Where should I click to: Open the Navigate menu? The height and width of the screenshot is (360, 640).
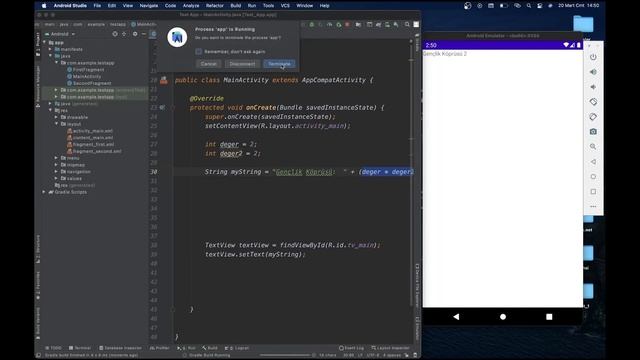(x=149, y=6)
